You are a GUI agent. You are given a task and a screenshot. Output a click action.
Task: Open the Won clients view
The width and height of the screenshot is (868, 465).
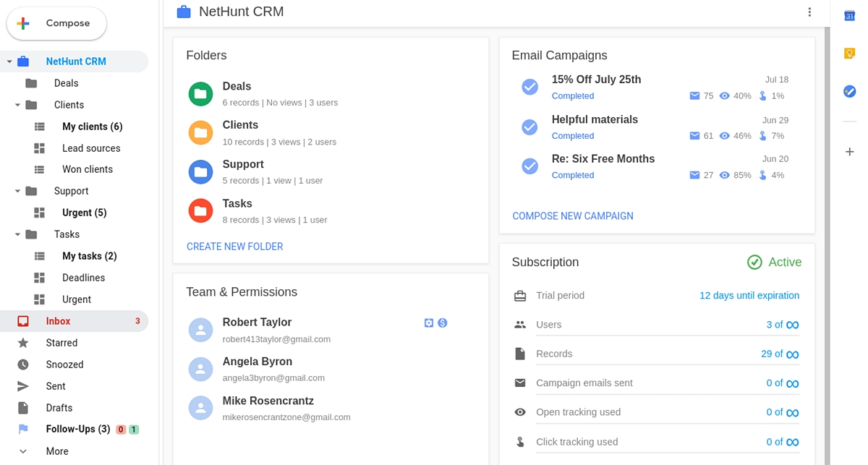pos(88,169)
